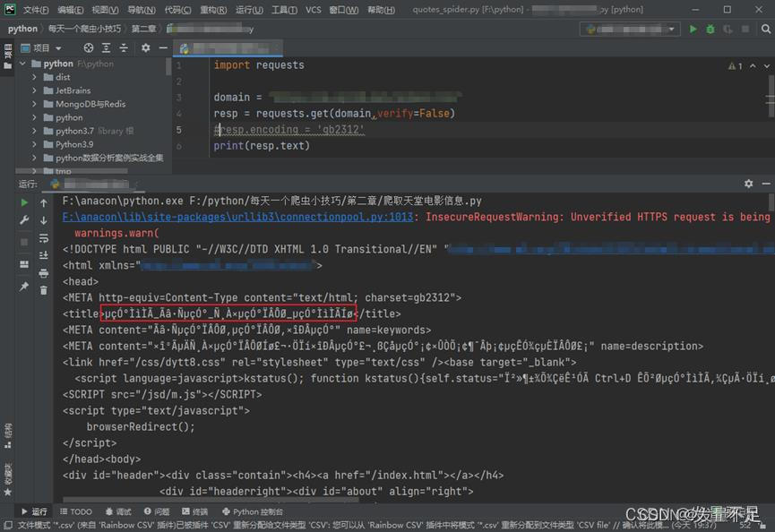Viewport: 775px width, 532px height.
Task: Open the 工具(T) menu
Action: pos(284,9)
